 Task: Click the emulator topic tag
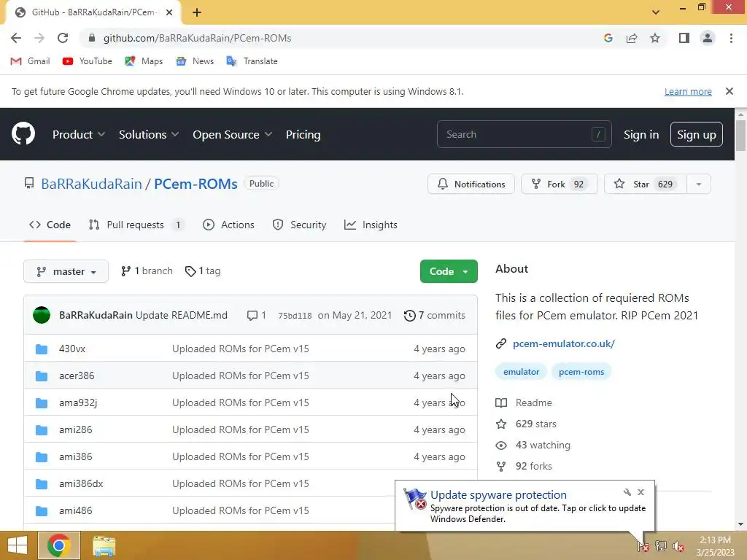521,371
